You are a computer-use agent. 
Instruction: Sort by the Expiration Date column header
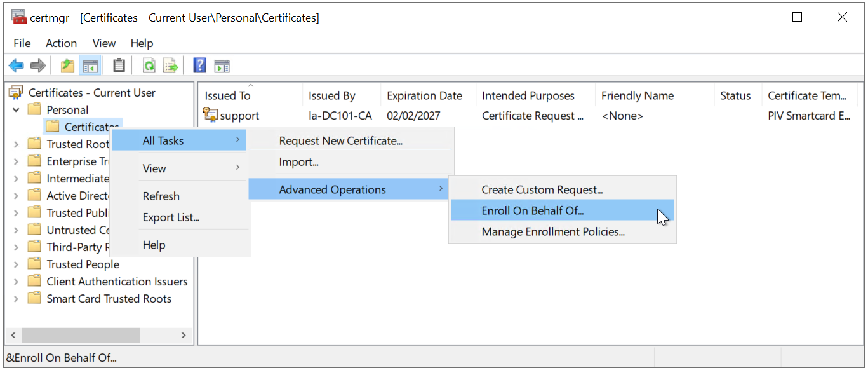click(x=424, y=96)
